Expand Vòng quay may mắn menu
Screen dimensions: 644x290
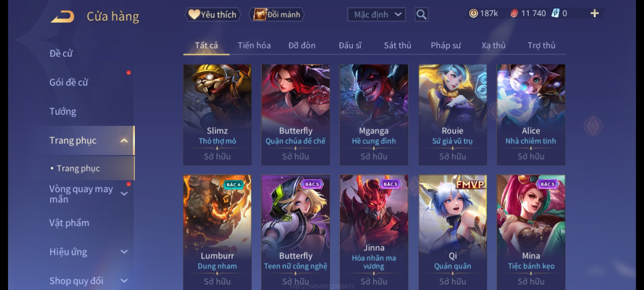tap(124, 194)
